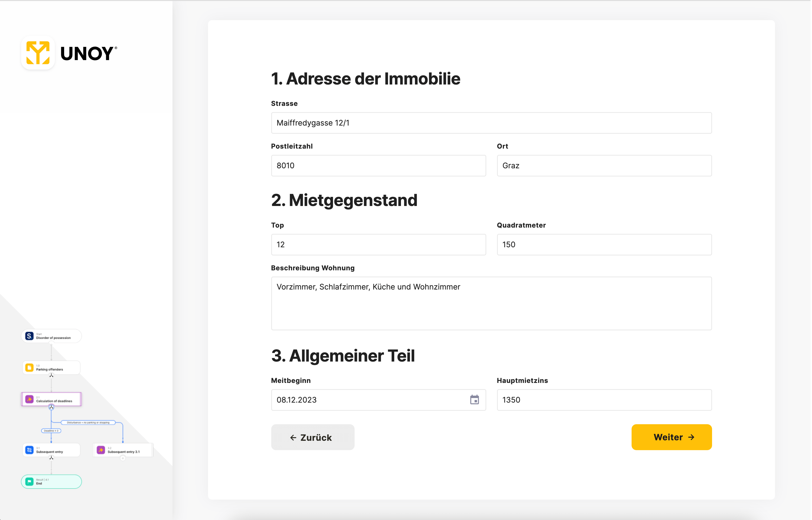
Task: Click plus button under Subsequent entry 3.1
Action: [123, 458]
